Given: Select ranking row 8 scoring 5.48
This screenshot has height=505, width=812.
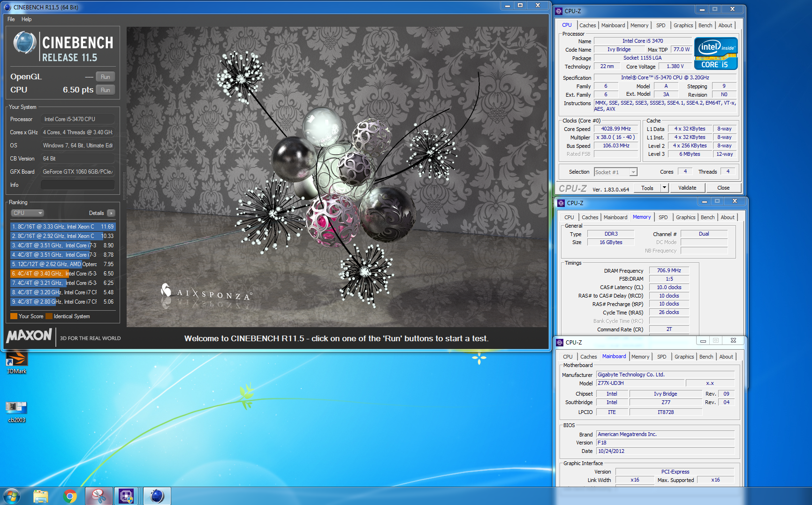Looking at the screenshot, I should [x=62, y=292].
